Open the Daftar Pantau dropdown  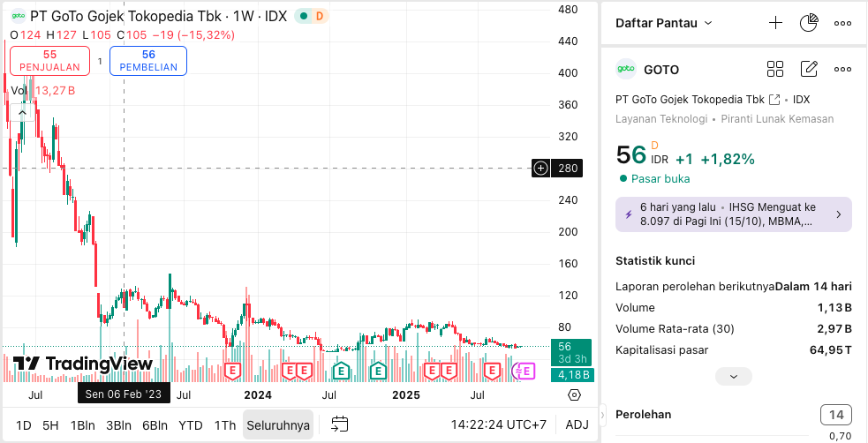pyautogui.click(x=664, y=23)
